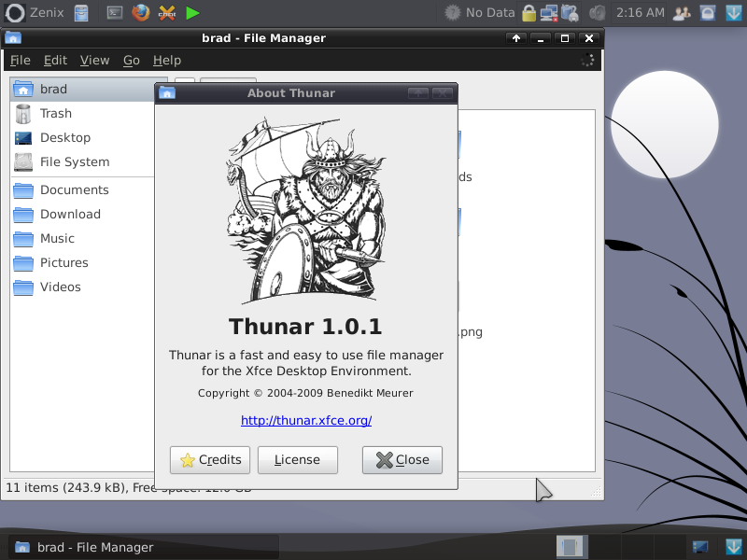Click the weather No Data applet
Screen dimensions: 747x560
[x=479, y=12]
